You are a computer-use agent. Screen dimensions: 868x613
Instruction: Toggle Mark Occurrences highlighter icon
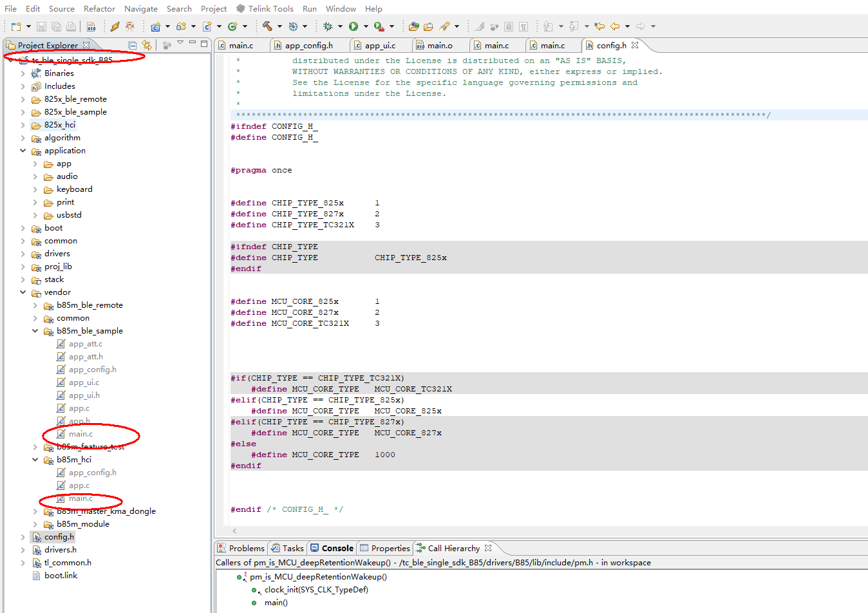(479, 26)
